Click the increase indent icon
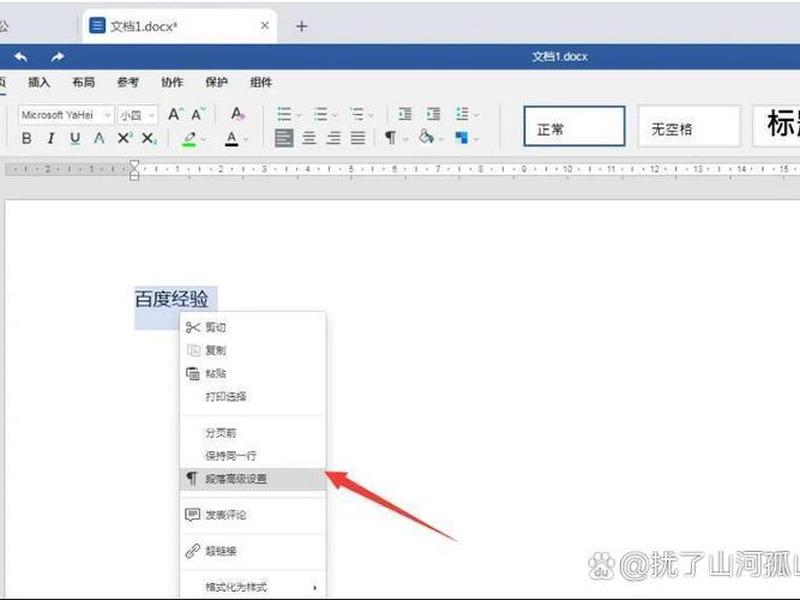This screenshot has width=800, height=600. pos(434,114)
